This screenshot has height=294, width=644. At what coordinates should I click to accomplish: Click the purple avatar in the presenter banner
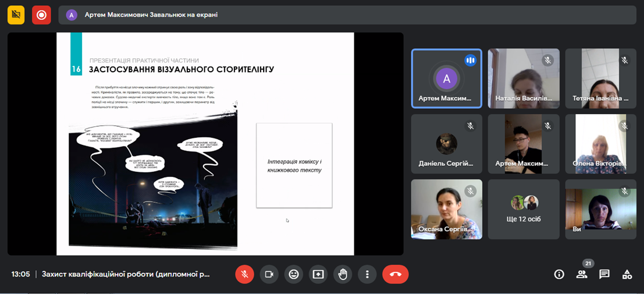point(72,15)
